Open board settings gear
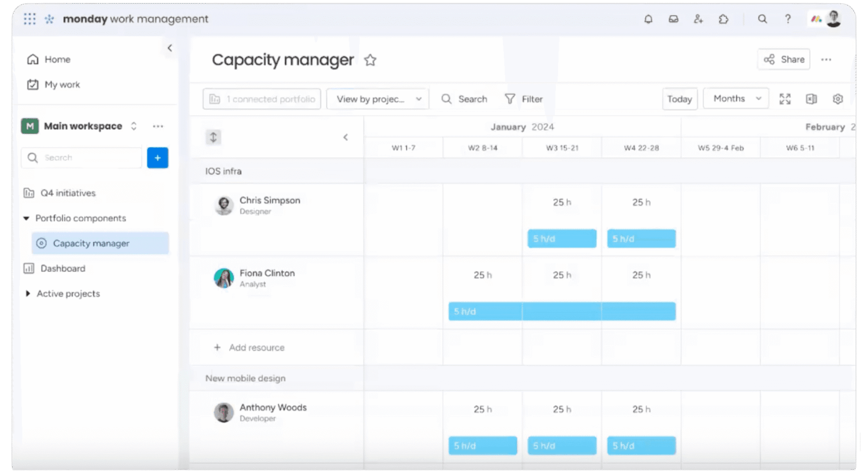 (838, 99)
